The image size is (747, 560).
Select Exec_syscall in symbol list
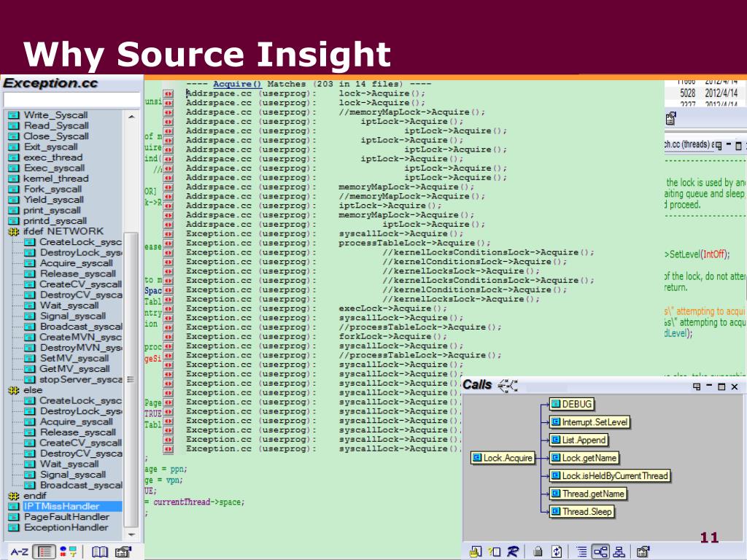coord(54,168)
